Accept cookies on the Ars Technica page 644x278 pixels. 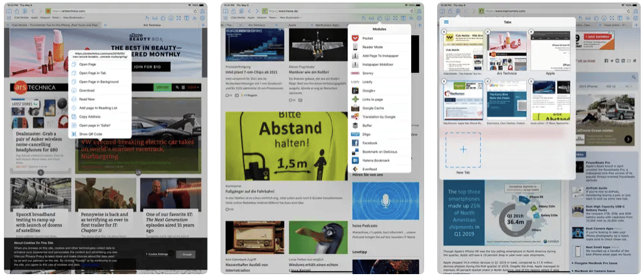pyautogui.click(x=187, y=254)
